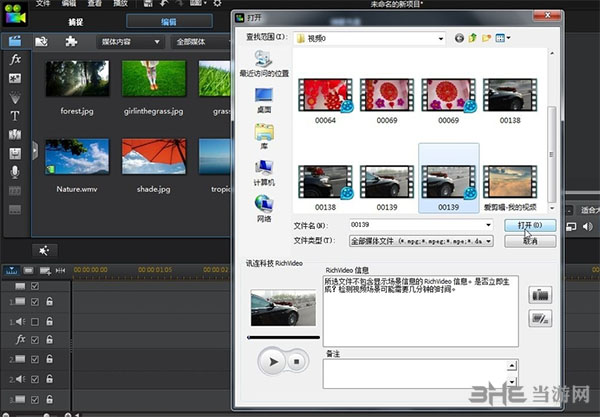Open layout dropdown in top toolbar
The image size is (600, 417).
point(198,3)
